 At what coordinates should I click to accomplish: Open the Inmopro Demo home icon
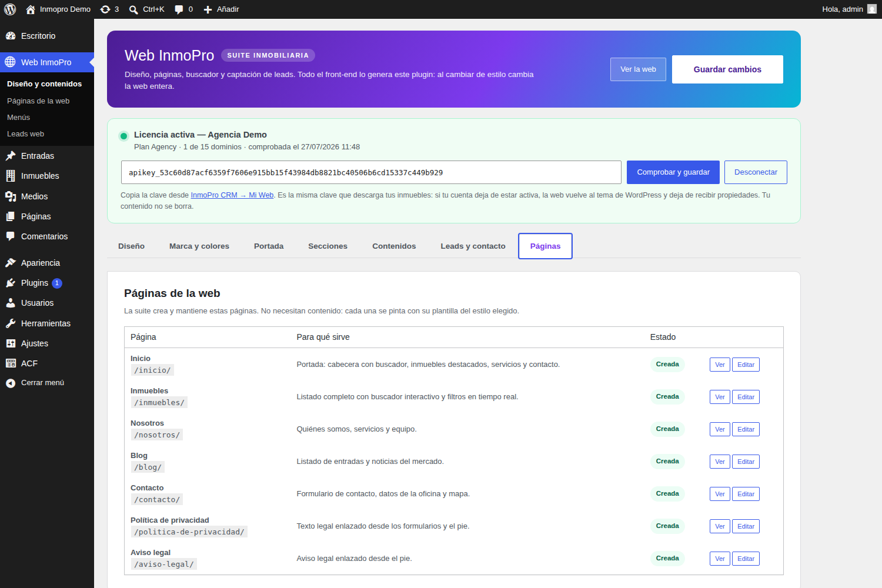tap(31, 9)
